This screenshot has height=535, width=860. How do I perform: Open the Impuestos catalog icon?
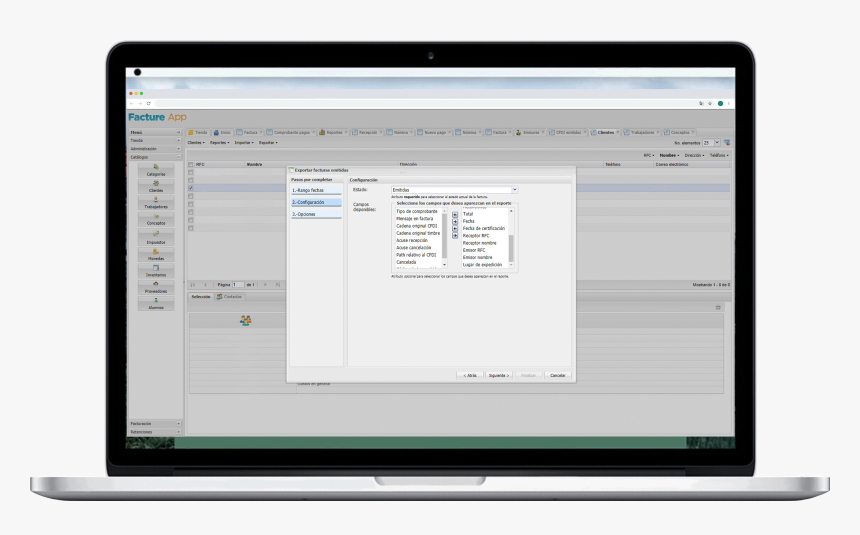156,237
